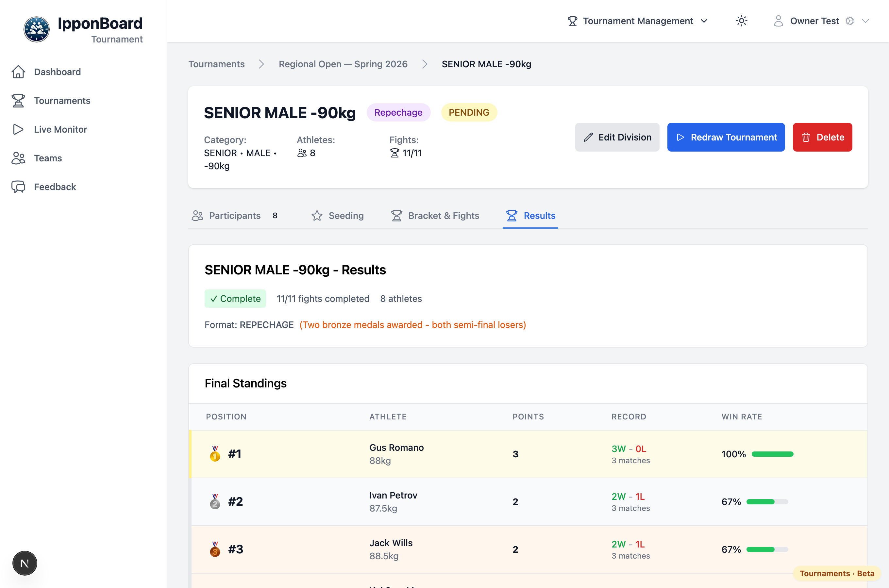Click the Bracket & Fights trophy icon
Viewport: 889px width, 588px height.
coord(396,216)
